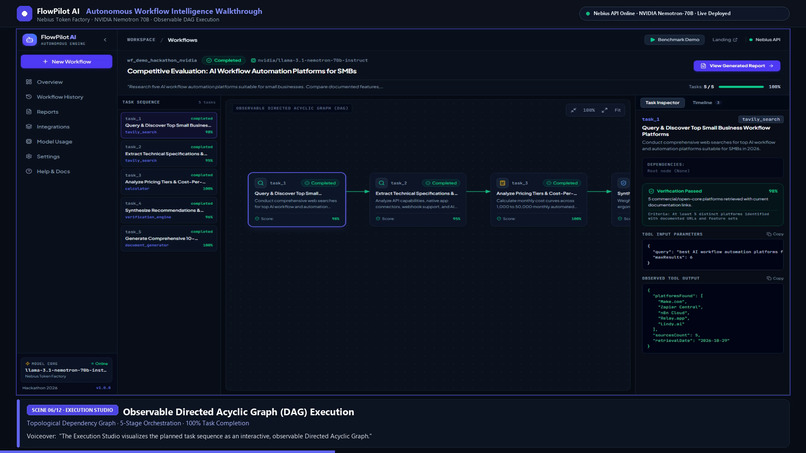Click the Verification Passed check icon
Screen dimensions: 806x453
651,191
